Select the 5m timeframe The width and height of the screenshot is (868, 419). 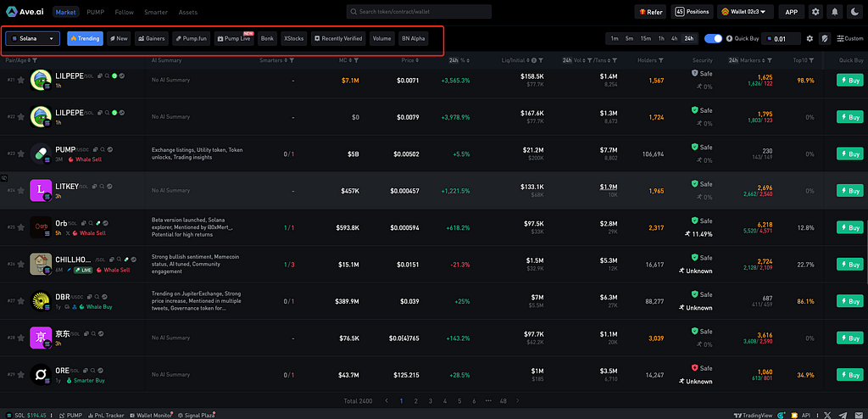pos(630,39)
